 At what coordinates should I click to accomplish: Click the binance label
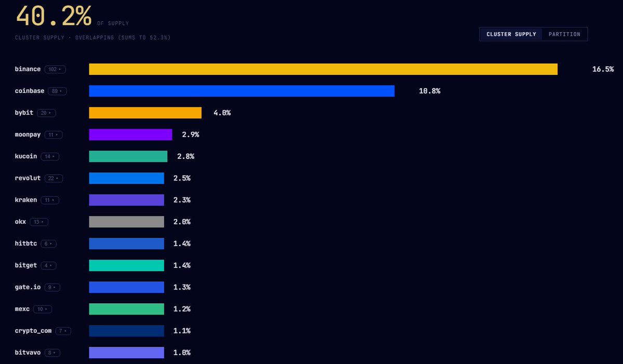pyautogui.click(x=28, y=69)
